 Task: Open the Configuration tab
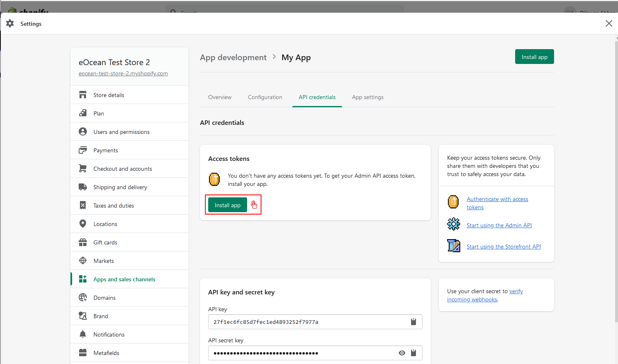point(265,97)
